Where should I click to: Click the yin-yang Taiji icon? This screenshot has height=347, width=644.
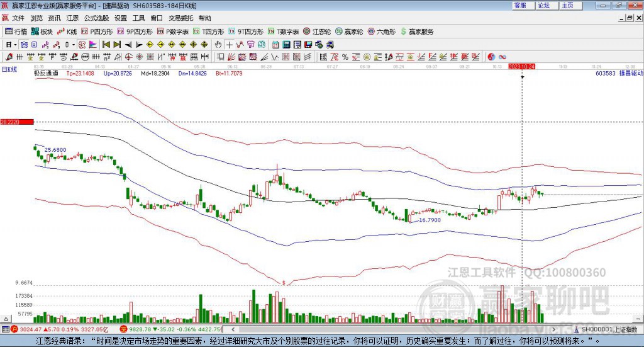click(491, 57)
